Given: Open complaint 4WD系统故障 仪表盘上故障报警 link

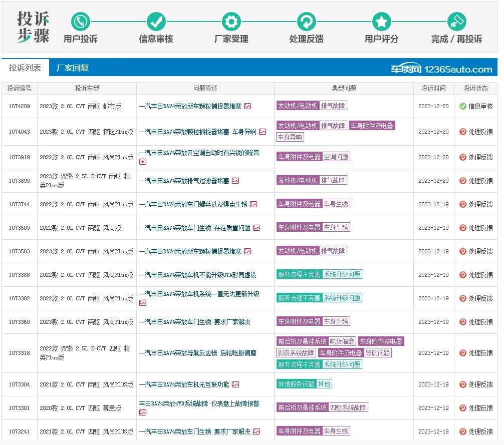Looking at the screenshot, I should [x=199, y=403].
